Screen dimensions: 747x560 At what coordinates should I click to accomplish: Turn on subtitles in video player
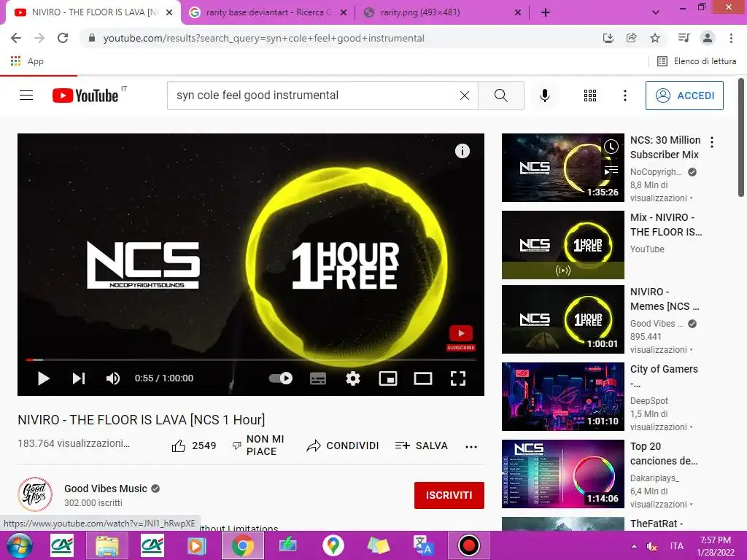click(318, 378)
